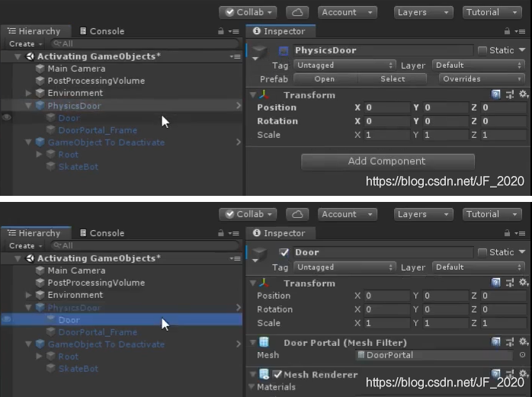
Task: Click the prefab Open button
Action: (x=325, y=79)
